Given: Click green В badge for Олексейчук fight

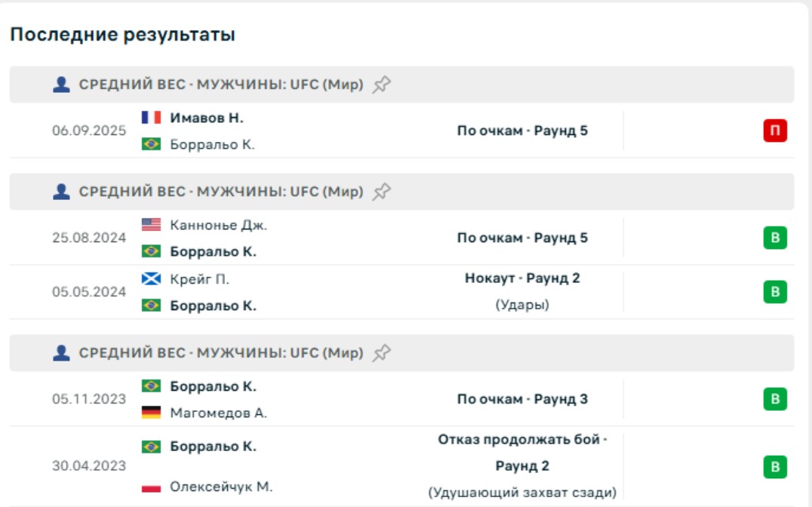Looking at the screenshot, I should tap(775, 467).
